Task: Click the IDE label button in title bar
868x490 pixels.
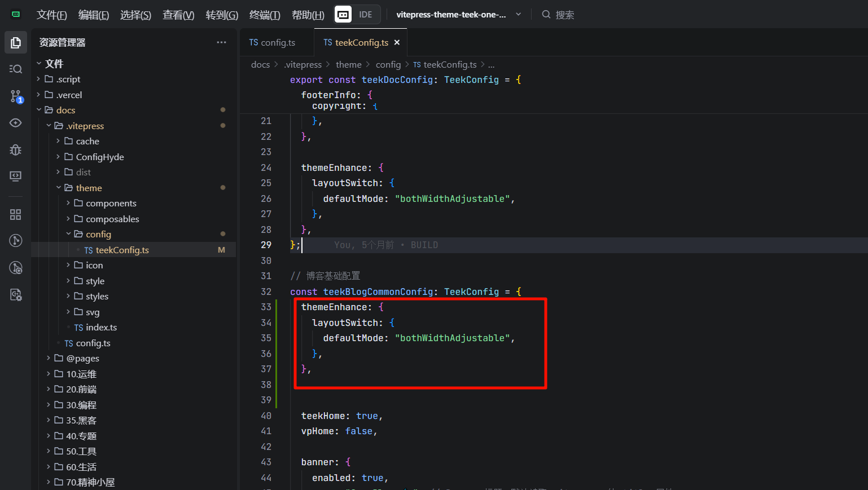Action: coord(366,15)
